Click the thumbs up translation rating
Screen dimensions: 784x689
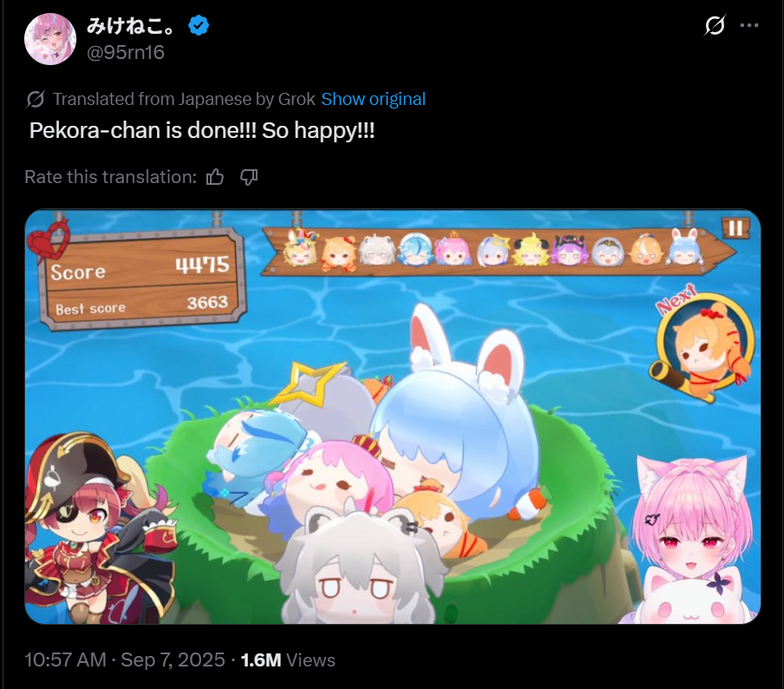coord(215,177)
